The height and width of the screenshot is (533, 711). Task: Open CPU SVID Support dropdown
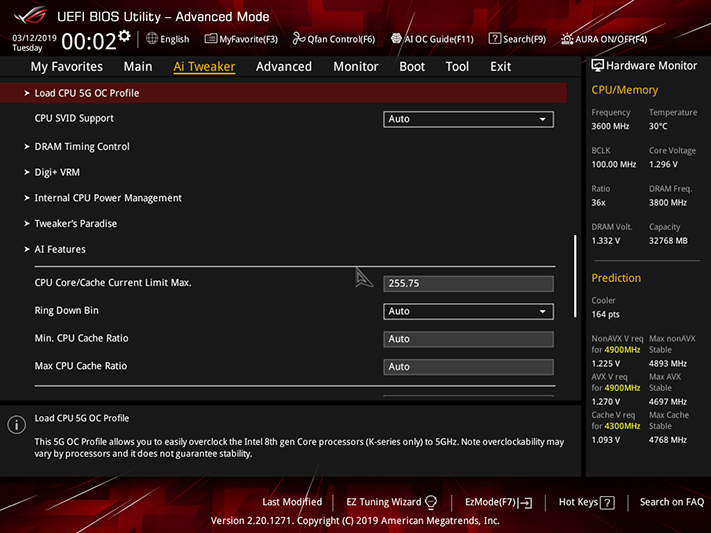coord(468,119)
